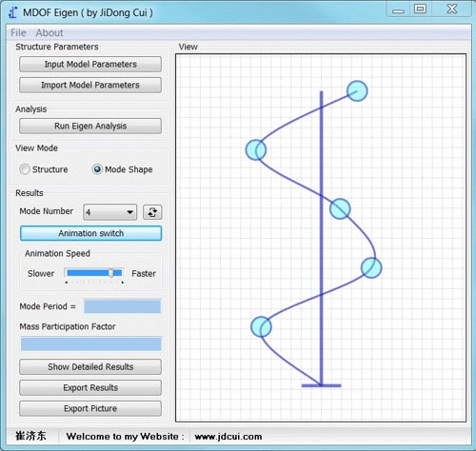
Task: Click the top mass node circle in the view
Action: 357,91
